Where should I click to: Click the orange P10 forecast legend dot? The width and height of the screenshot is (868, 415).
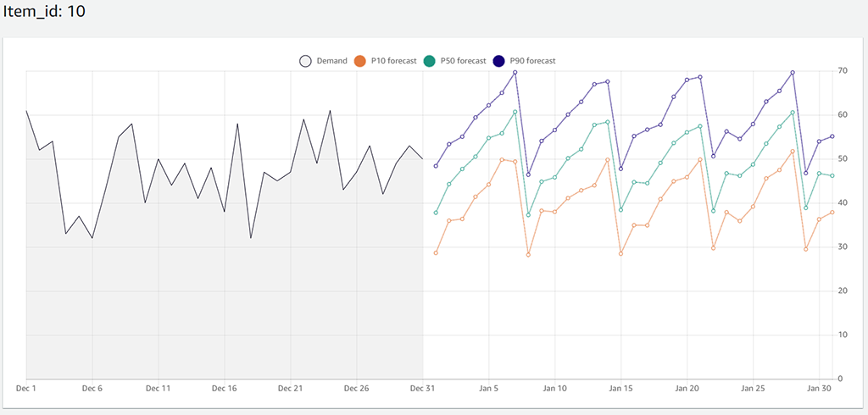[360, 61]
